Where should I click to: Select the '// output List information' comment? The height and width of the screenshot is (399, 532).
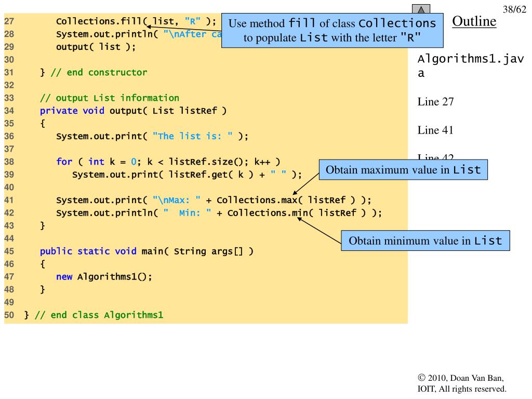(x=109, y=98)
